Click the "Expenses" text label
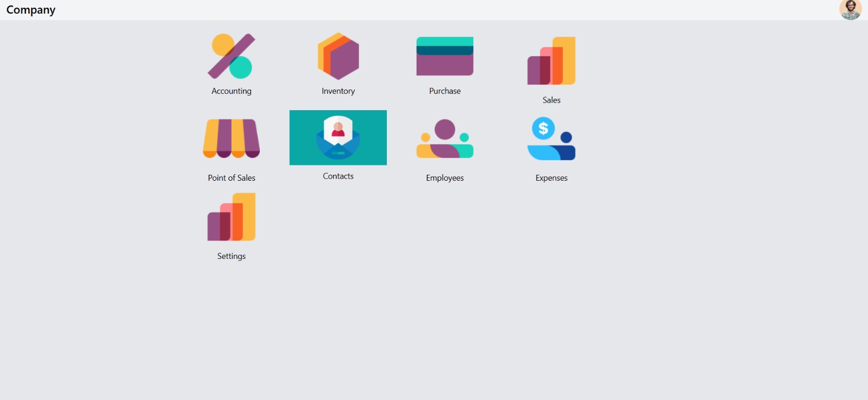 (x=551, y=178)
